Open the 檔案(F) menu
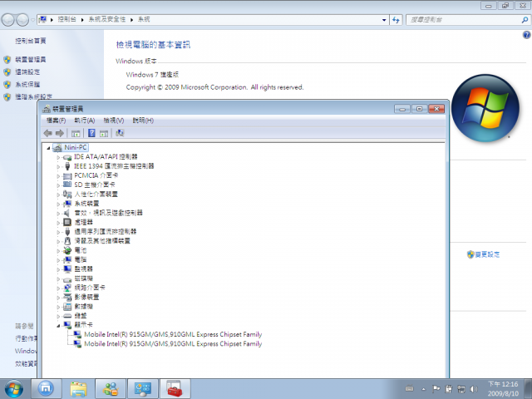The width and height of the screenshot is (532, 399). pos(57,121)
